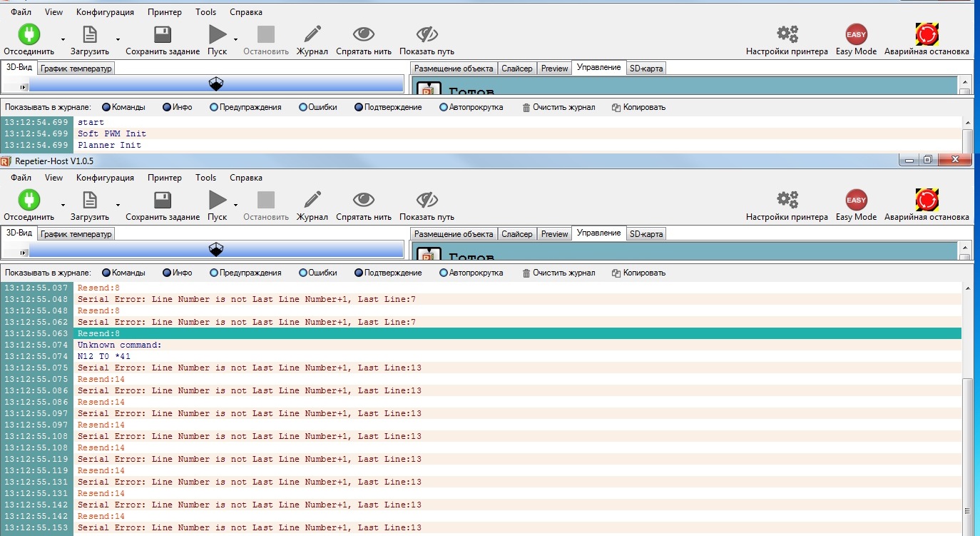Click the blue 3D view slider bar, background window

point(216,84)
